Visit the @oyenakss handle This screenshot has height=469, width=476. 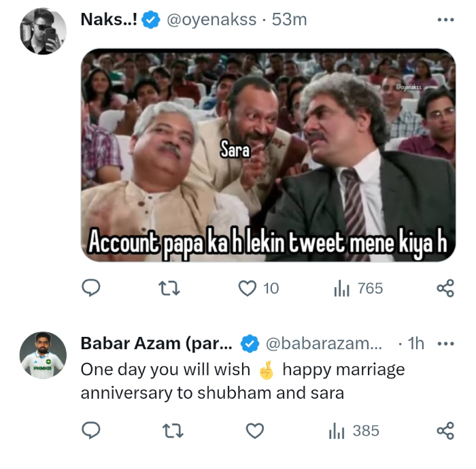211,20
